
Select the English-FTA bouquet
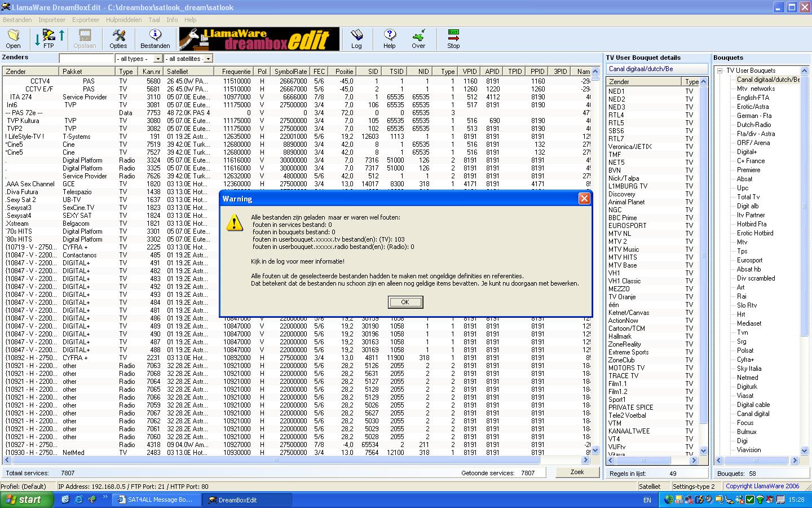click(x=753, y=98)
